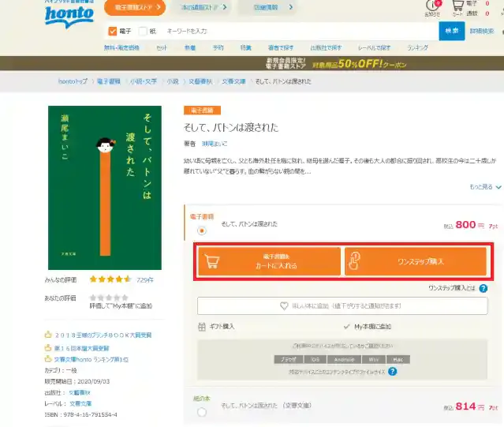Focus the keyword search input field
504x427 pixels.
(x=301, y=32)
